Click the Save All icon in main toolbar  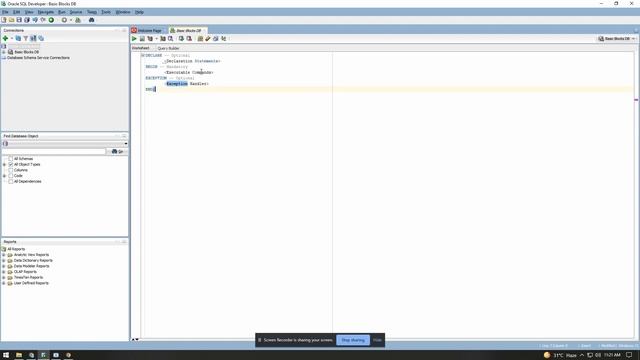[x=27, y=20]
